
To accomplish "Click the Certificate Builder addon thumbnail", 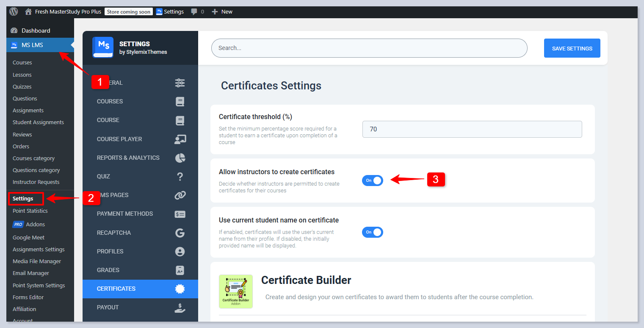I will click(x=235, y=291).
